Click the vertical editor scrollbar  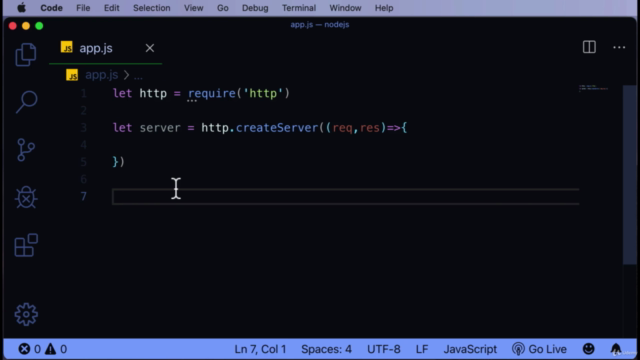(x=629, y=175)
